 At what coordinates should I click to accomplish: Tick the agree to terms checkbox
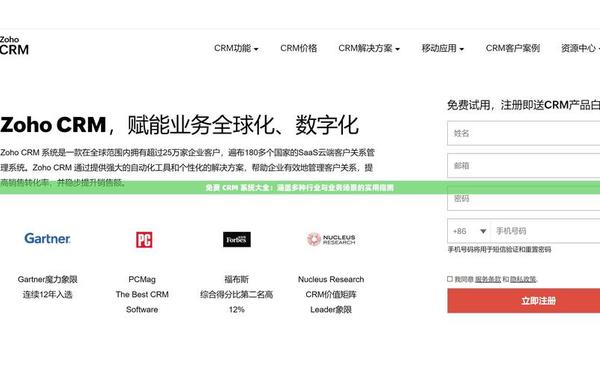[450, 279]
